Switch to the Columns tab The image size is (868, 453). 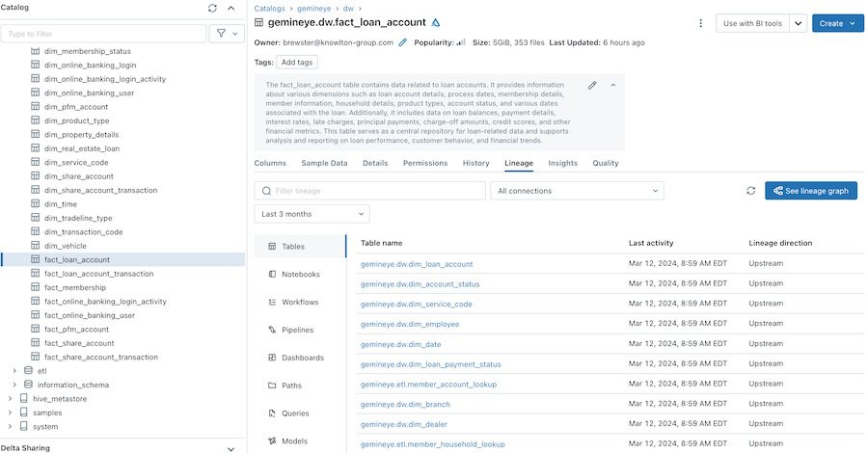click(x=270, y=163)
